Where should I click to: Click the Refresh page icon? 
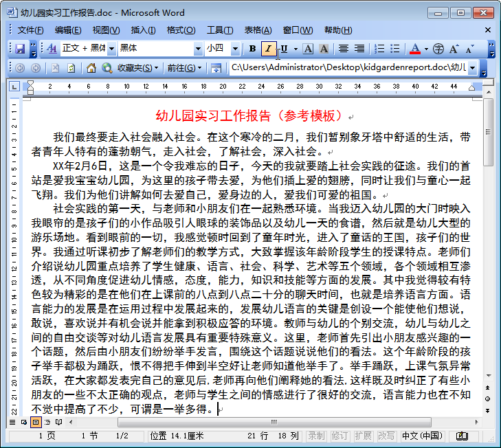(x=71, y=68)
